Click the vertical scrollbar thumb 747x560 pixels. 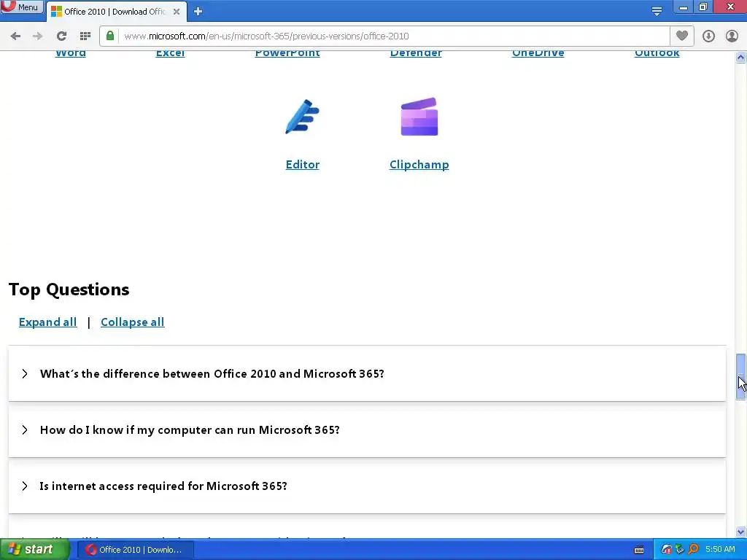(x=740, y=376)
